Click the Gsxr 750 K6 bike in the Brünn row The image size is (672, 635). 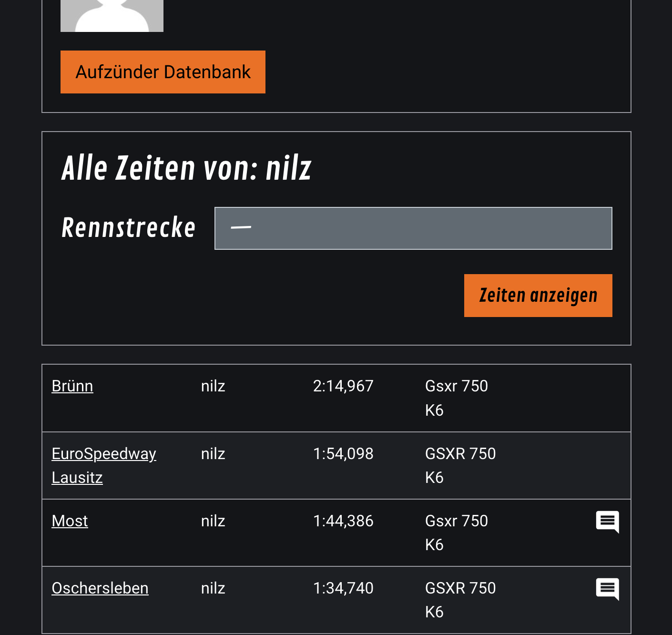(456, 398)
